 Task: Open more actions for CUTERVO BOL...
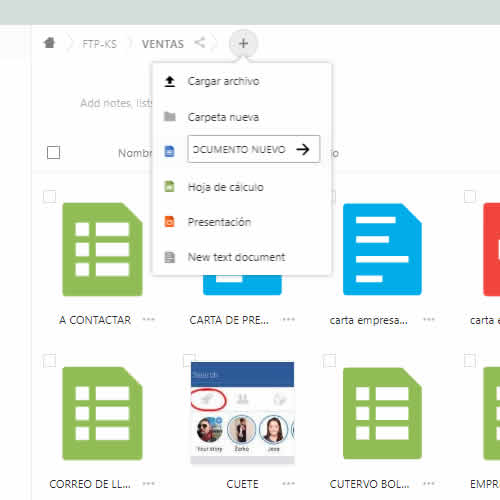coord(429,483)
